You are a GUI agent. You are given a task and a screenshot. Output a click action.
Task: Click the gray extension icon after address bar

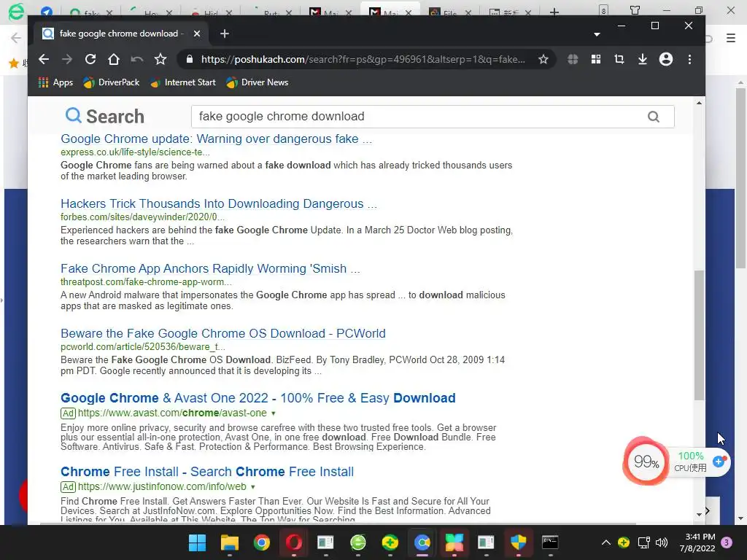(x=573, y=59)
